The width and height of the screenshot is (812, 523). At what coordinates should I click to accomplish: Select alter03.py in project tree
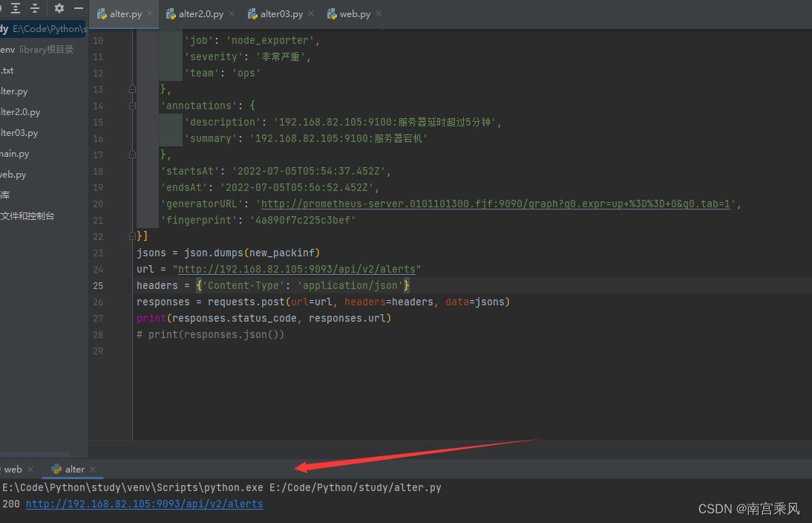click(19, 133)
